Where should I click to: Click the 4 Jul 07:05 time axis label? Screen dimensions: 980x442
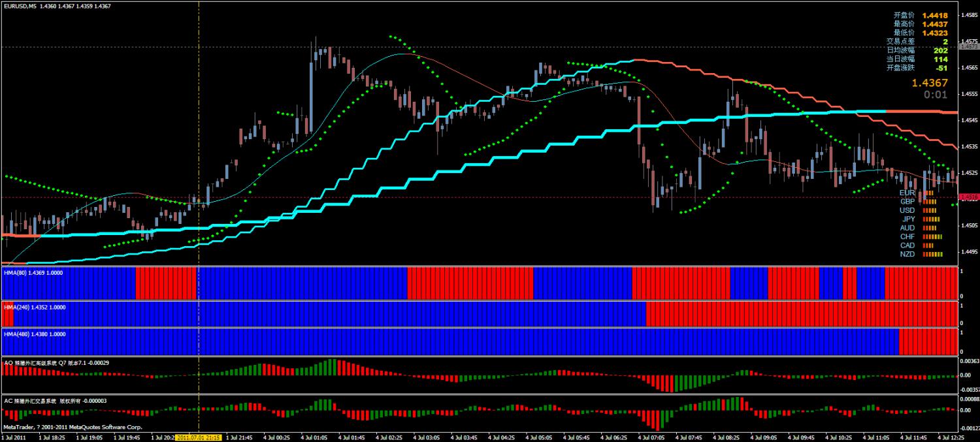651,437
